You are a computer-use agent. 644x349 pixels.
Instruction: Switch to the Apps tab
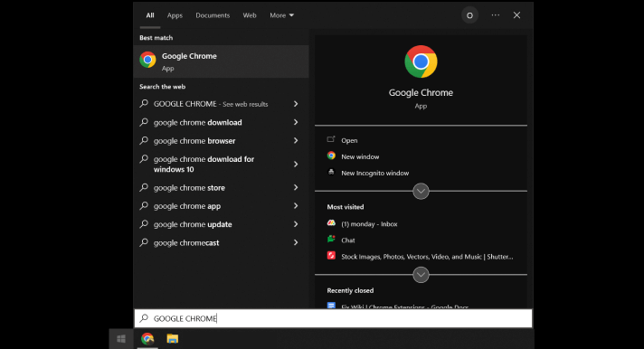click(x=175, y=15)
